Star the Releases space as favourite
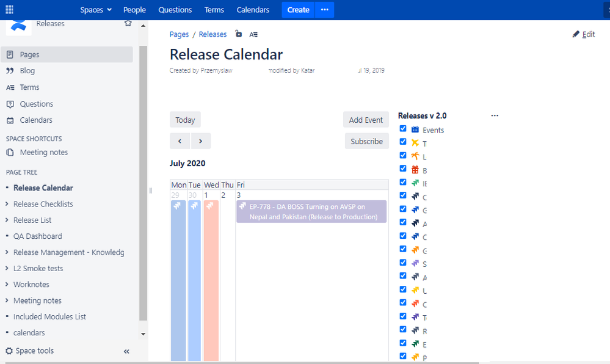 pos(128,23)
